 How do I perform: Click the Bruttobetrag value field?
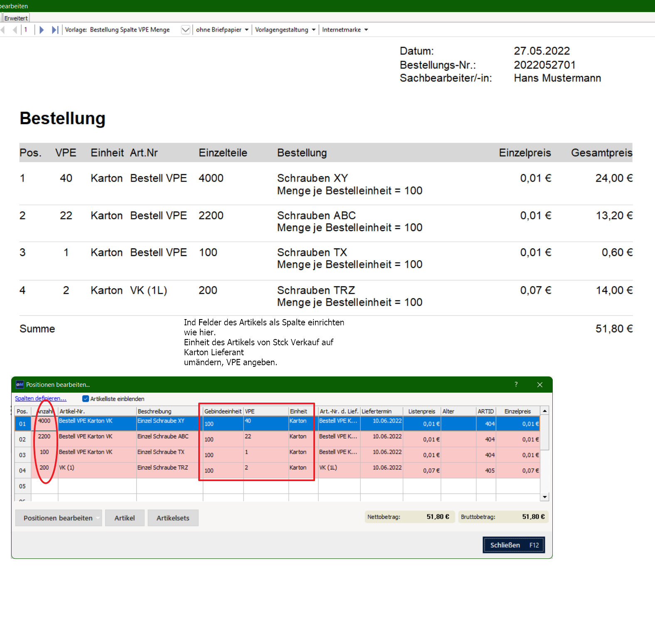(503, 516)
